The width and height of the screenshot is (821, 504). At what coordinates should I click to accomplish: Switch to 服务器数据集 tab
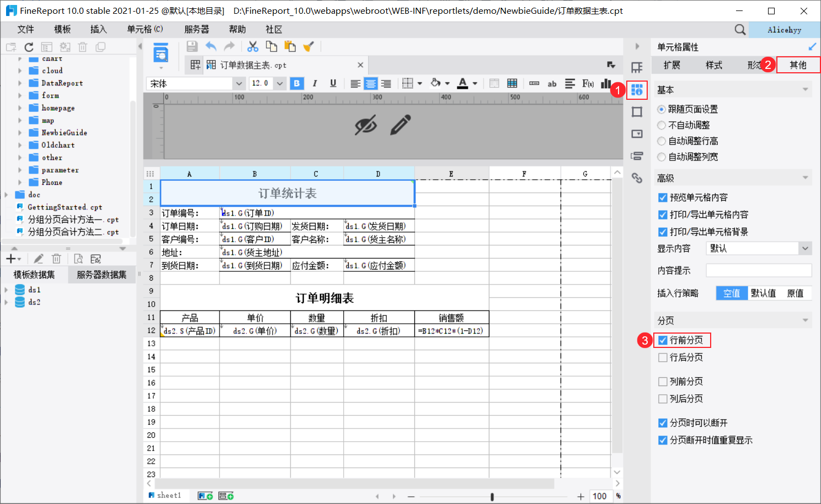tap(102, 275)
